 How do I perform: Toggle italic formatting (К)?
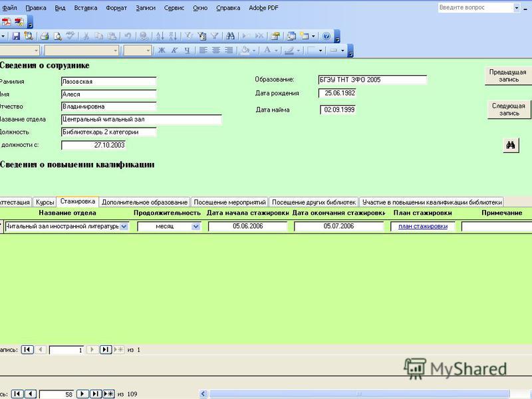tap(174, 51)
